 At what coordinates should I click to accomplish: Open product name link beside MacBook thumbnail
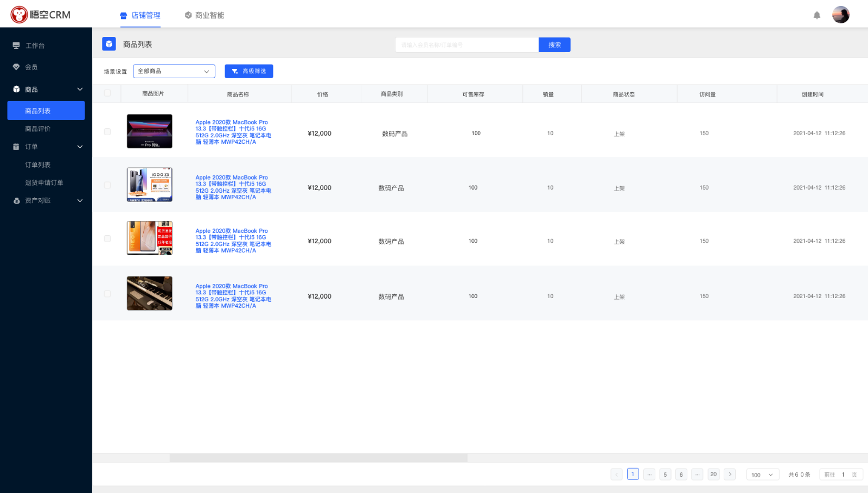pyautogui.click(x=233, y=132)
